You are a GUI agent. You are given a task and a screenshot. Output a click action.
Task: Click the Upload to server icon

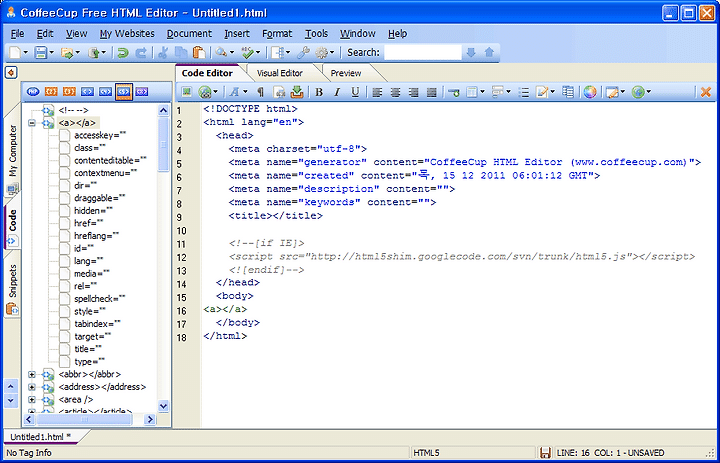[94, 53]
